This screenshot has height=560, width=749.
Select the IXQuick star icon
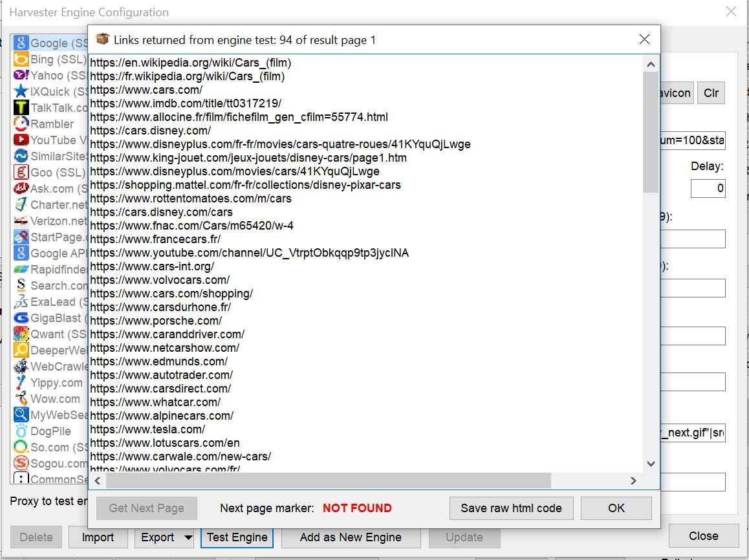[21, 91]
